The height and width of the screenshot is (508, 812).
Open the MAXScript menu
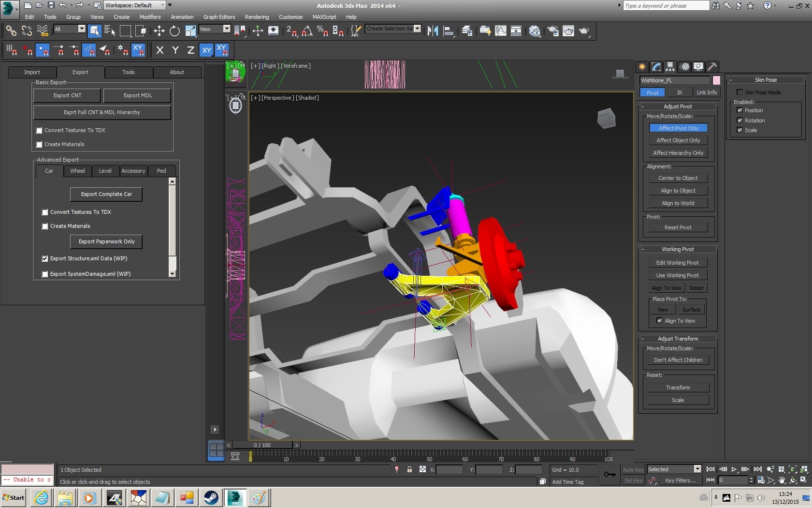point(324,17)
